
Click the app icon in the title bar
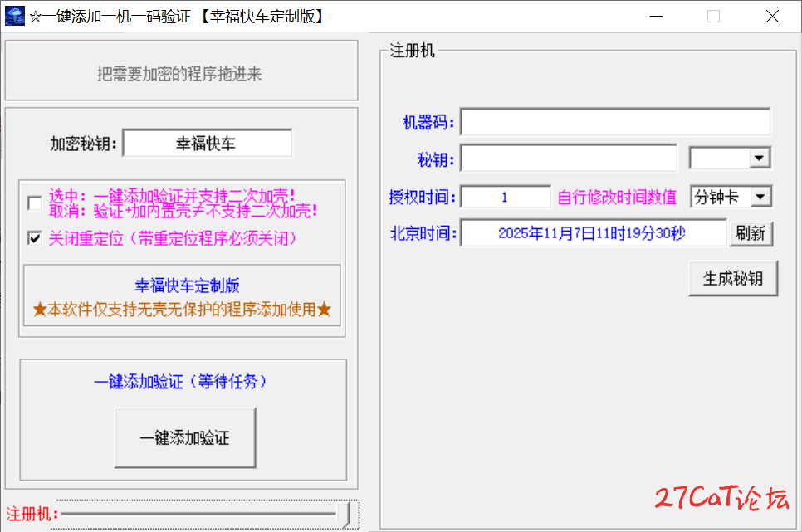(x=15, y=16)
